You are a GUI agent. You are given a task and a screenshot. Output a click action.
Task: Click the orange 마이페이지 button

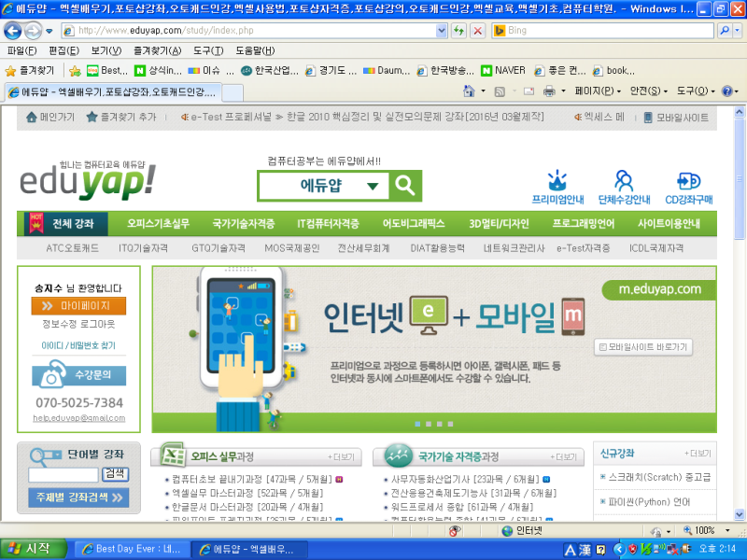point(79,306)
